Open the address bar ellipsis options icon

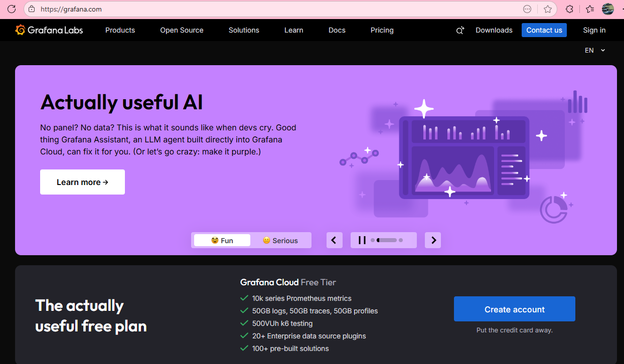tap(527, 9)
